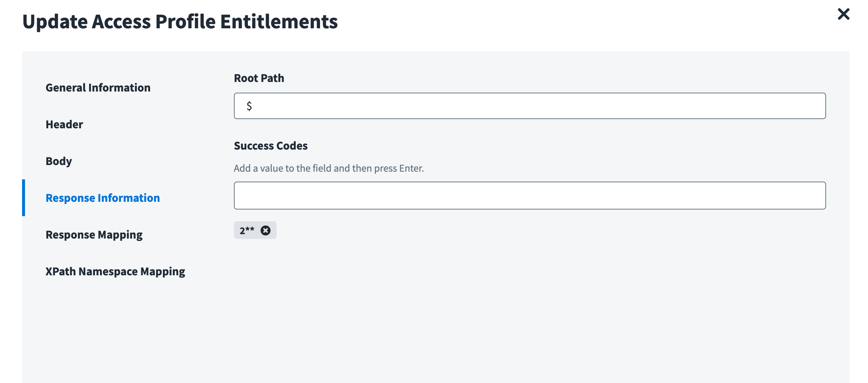The image size is (868, 383).
Task: Show the XPath Namespace Mapping section
Action: (x=115, y=272)
